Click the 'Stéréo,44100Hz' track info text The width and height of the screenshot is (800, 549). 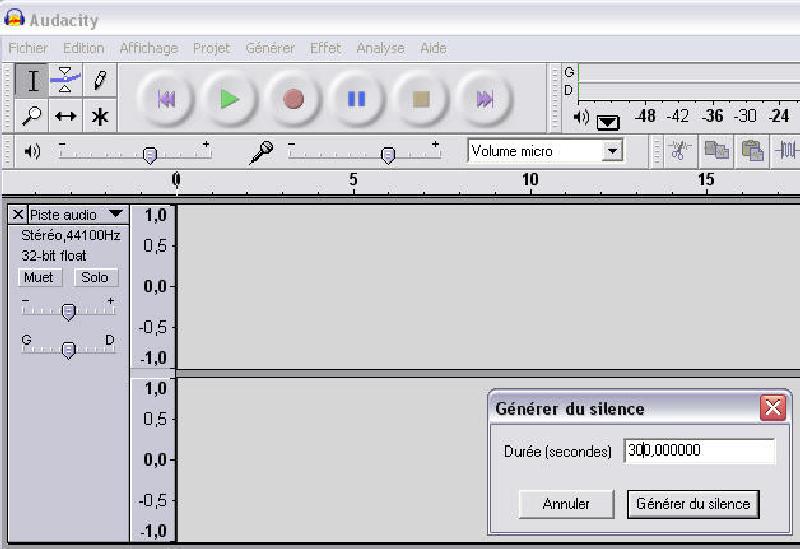tap(70, 235)
